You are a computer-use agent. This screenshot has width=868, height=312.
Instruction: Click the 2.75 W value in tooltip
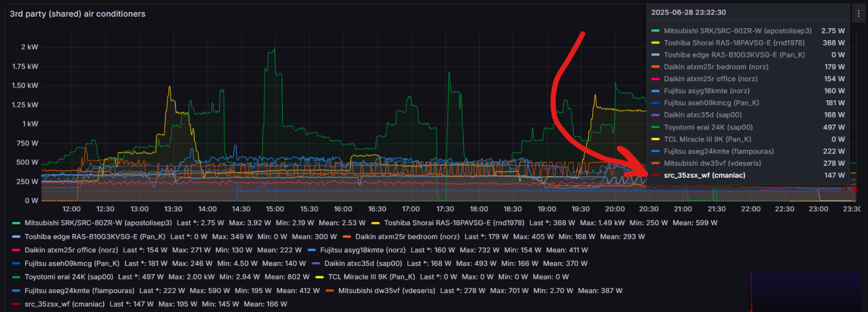[833, 31]
